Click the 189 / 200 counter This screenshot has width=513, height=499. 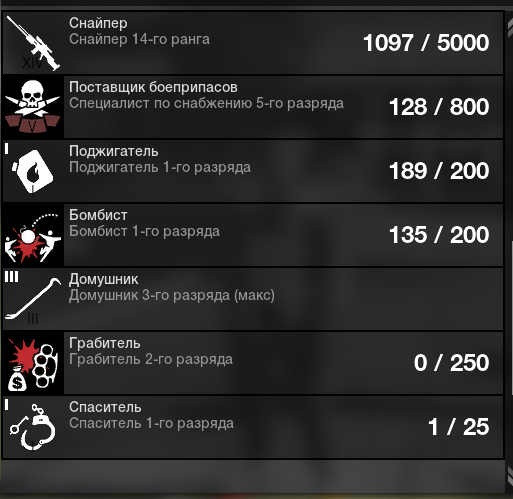439,171
